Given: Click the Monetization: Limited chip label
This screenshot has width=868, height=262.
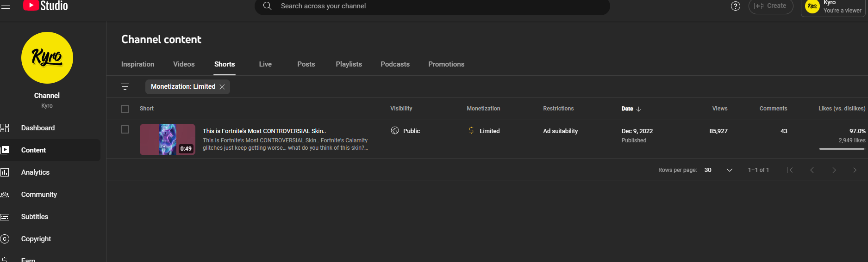Looking at the screenshot, I should [x=183, y=86].
